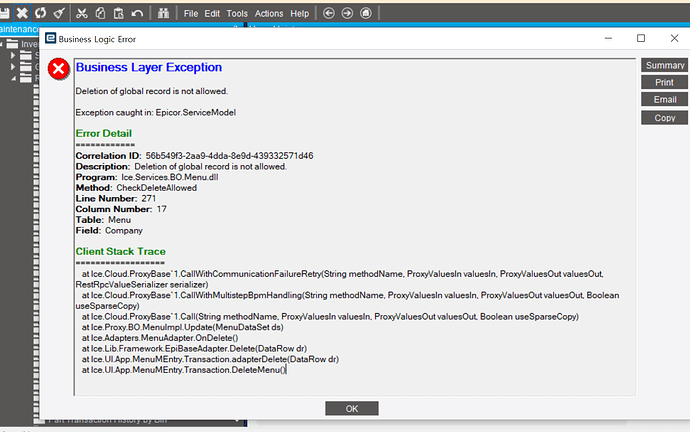Collapse the expanded third folder in the tree
690x432 pixels.
(x=13, y=78)
